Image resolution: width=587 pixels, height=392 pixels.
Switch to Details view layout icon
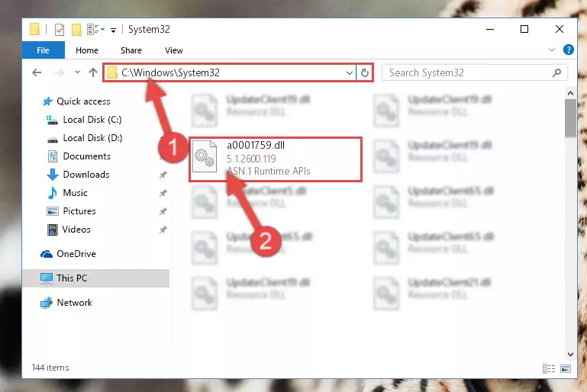(x=549, y=369)
